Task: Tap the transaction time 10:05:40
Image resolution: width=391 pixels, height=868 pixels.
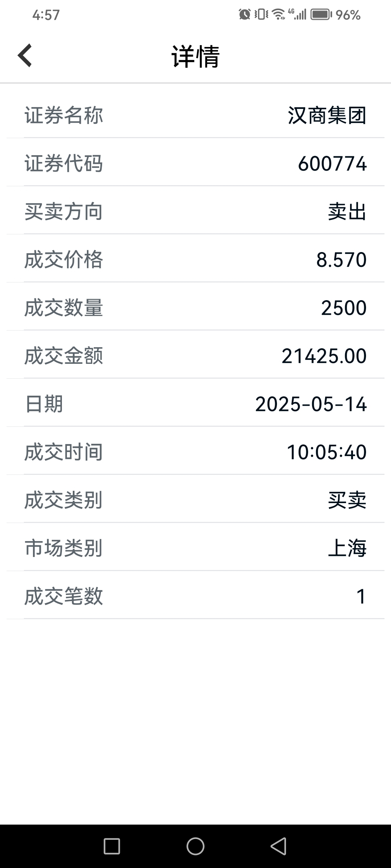Action: pyautogui.click(x=327, y=452)
